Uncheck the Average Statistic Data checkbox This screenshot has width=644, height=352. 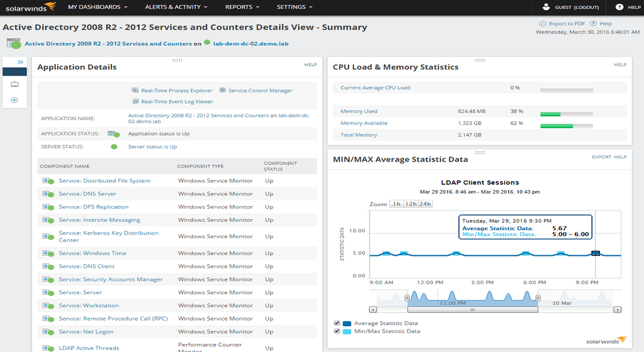click(x=337, y=323)
